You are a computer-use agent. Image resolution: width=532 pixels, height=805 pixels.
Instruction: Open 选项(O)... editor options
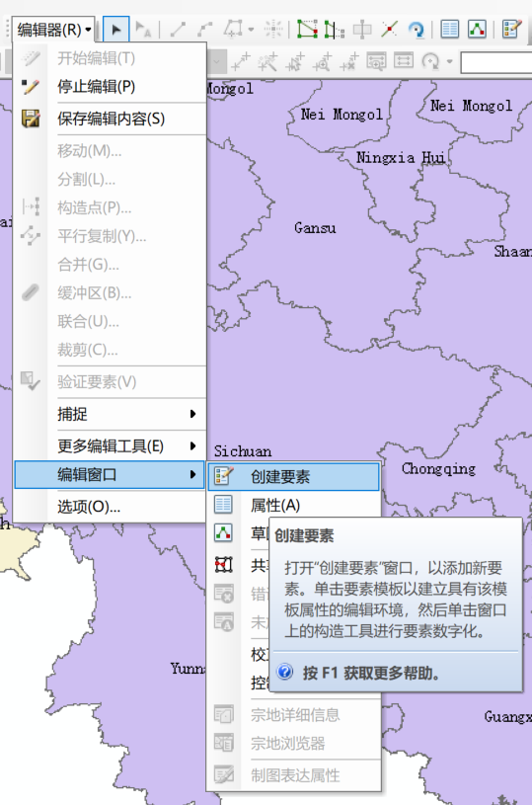coord(111,507)
